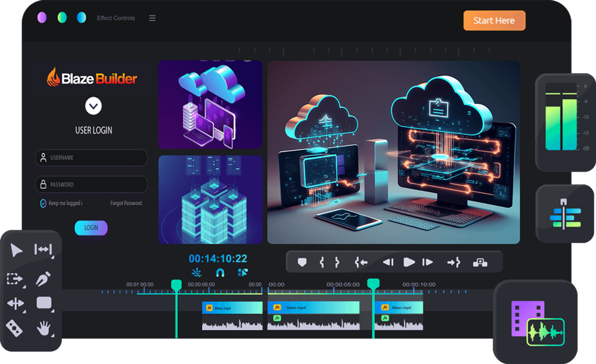Click the orange fx badge on middle clip
Viewport: 596px width, 364px height.
tap(277, 307)
